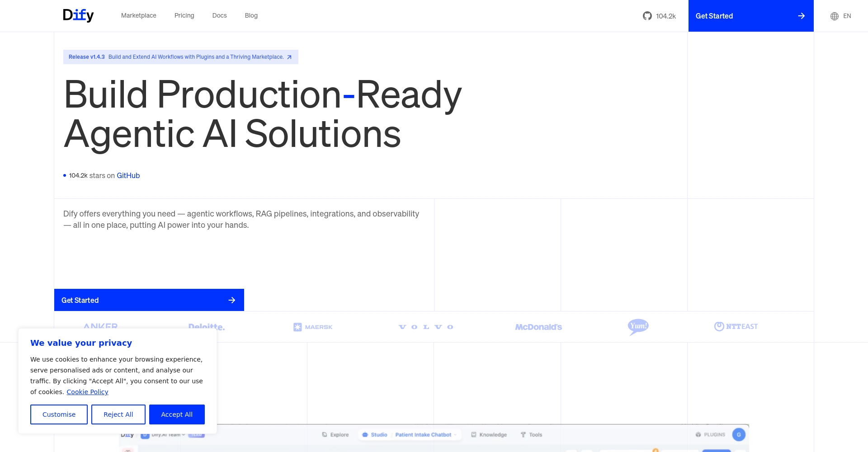Click the NTT East logo
The image size is (868, 452).
coord(736,326)
